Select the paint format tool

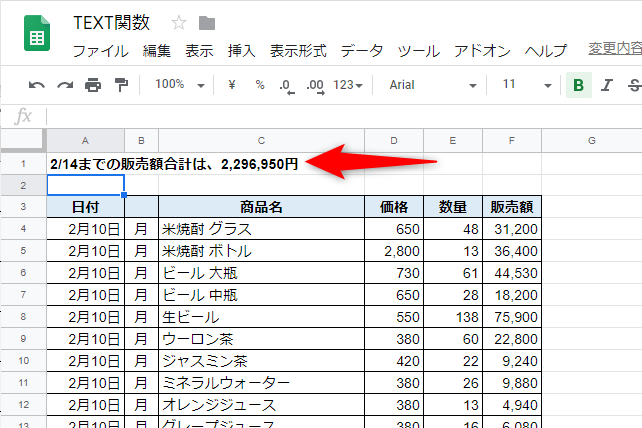click(x=121, y=85)
